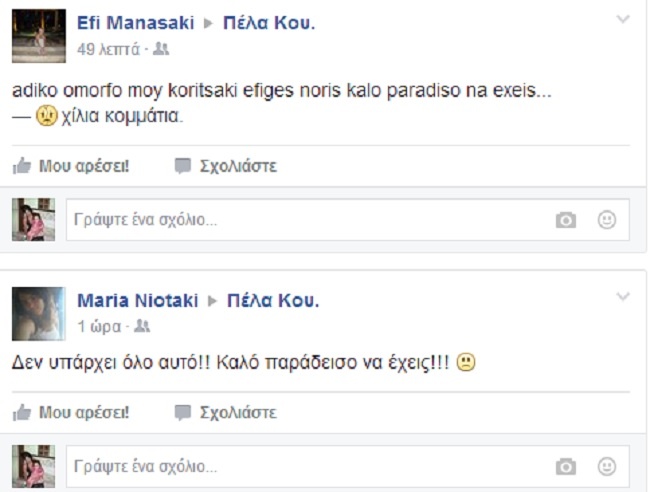Click camera icon in first comment box
Screen dimensions: 650x492
coord(566,221)
